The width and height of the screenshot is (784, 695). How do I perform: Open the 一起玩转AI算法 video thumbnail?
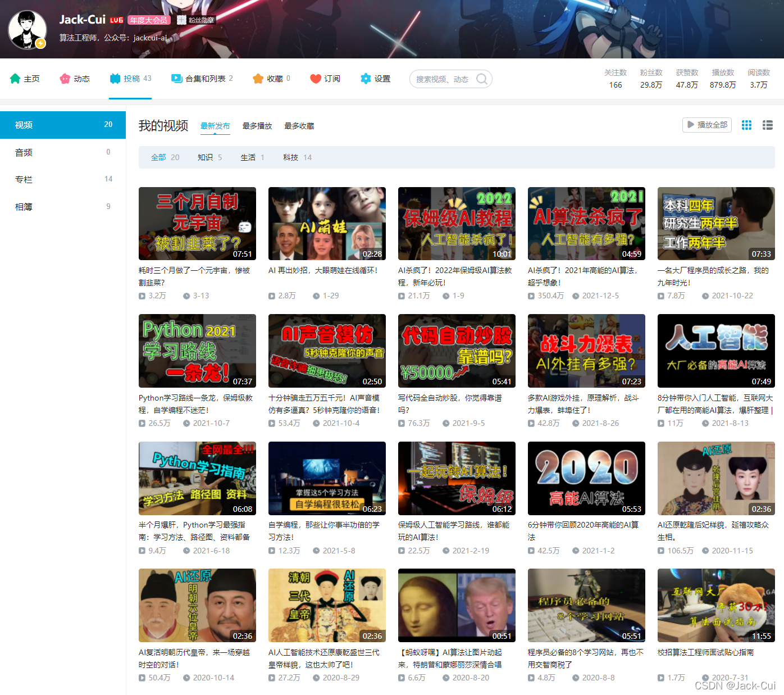(x=457, y=478)
